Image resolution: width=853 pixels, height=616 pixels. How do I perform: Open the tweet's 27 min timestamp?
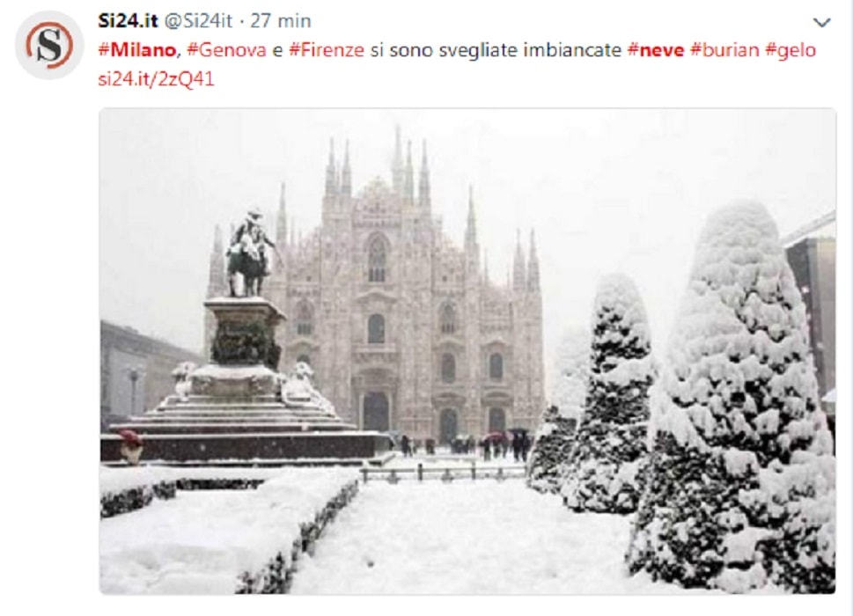point(281,20)
